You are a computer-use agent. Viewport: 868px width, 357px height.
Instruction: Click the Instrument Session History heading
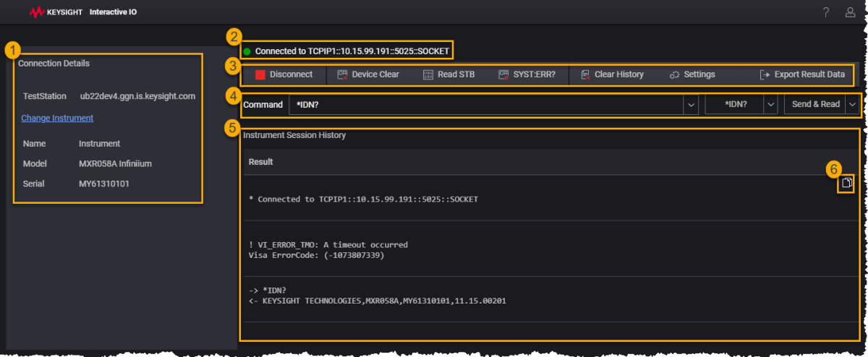point(294,135)
